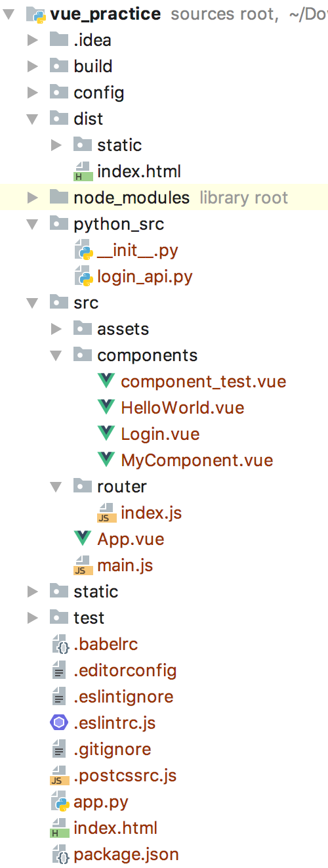The width and height of the screenshot is (328, 868).
Task: Collapse the vue_practice project root
Action: click(8, 14)
